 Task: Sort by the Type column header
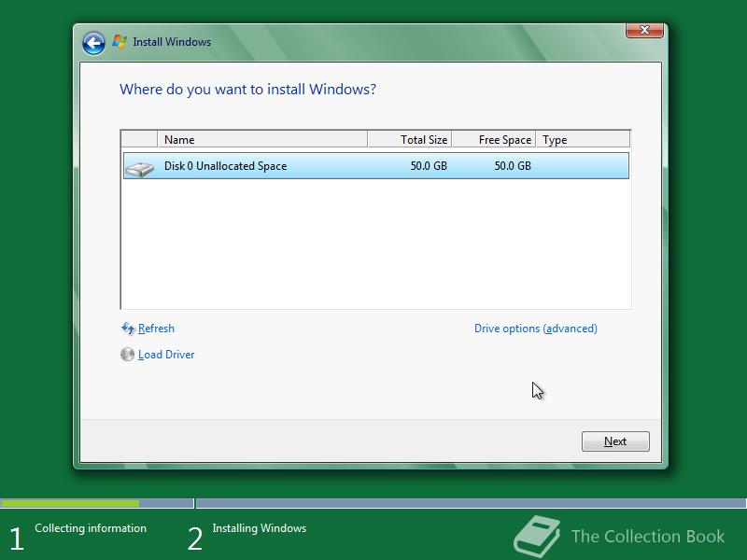[x=583, y=139]
